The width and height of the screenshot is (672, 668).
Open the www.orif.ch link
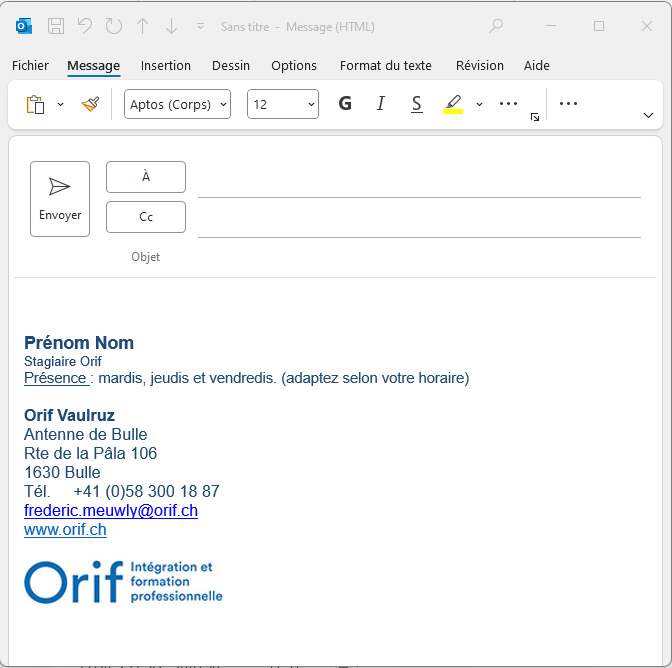pyautogui.click(x=65, y=530)
